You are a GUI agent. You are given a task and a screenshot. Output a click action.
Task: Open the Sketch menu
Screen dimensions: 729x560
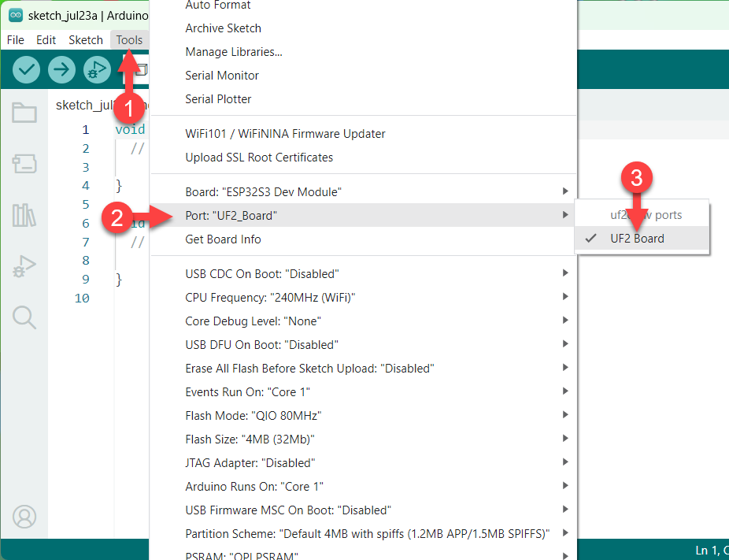pos(86,40)
